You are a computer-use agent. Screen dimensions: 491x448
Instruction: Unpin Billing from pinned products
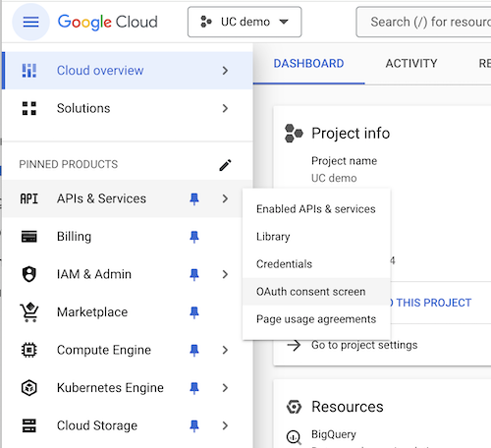tap(194, 237)
